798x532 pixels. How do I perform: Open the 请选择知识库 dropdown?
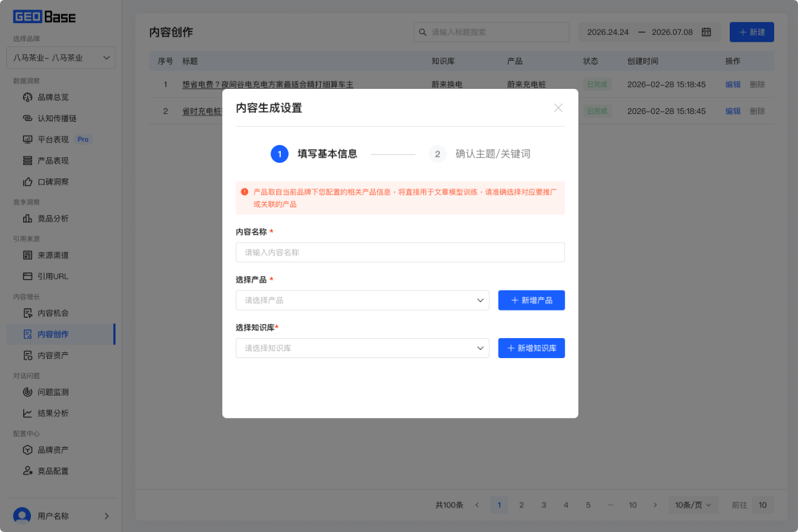click(x=363, y=348)
